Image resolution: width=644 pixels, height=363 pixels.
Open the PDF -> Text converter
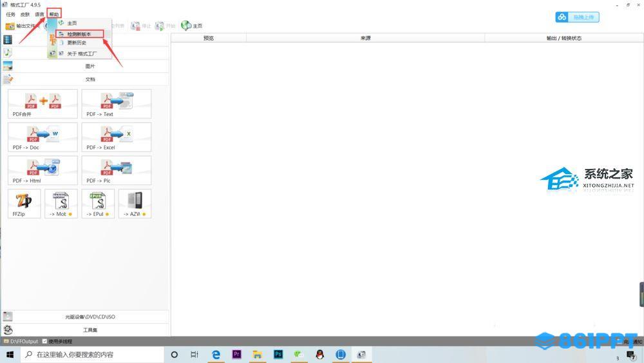tap(116, 104)
